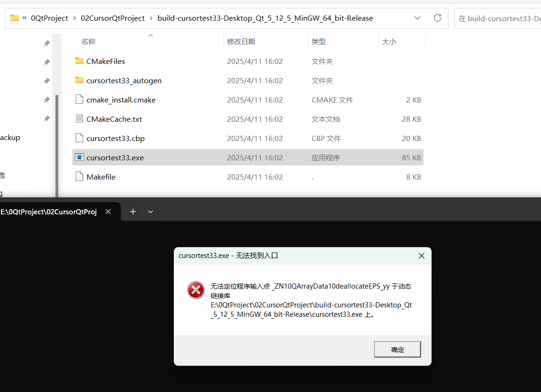Click the third pin icon in navigation pane
This screenshot has width=541, height=392.
(x=47, y=81)
